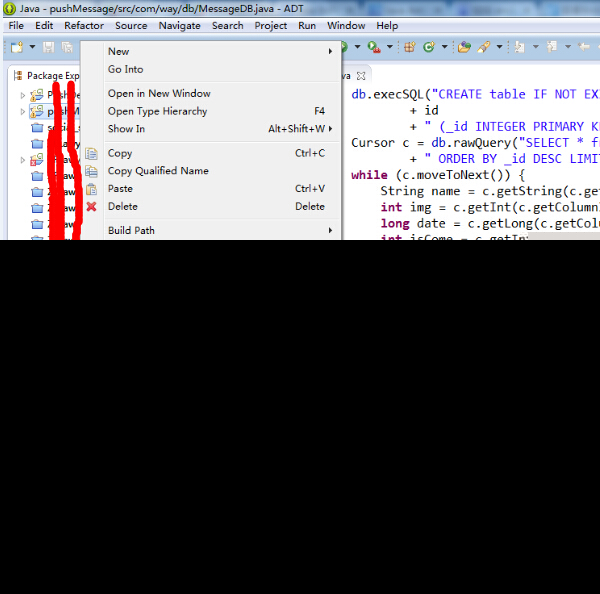Click the Open Type toolbar icon
This screenshot has height=594, width=600.
pos(464,47)
